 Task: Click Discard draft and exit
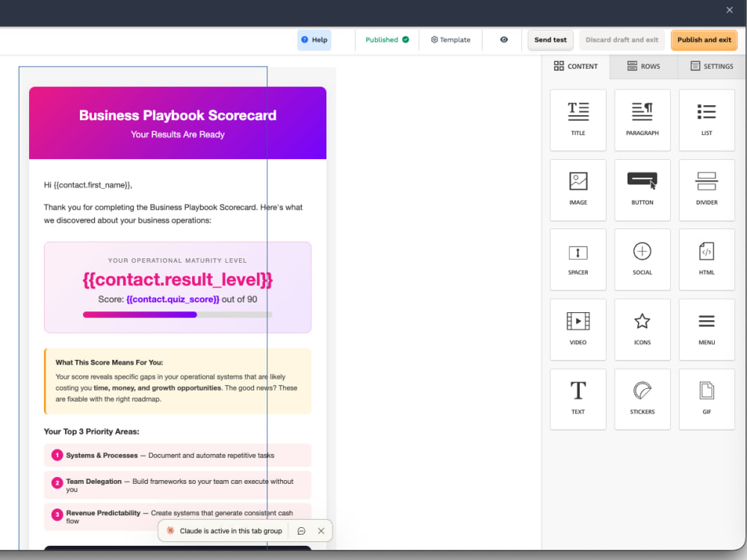coord(622,40)
